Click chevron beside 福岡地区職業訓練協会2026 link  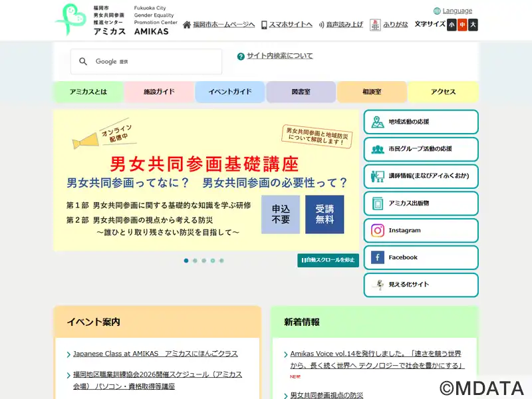[x=69, y=375]
